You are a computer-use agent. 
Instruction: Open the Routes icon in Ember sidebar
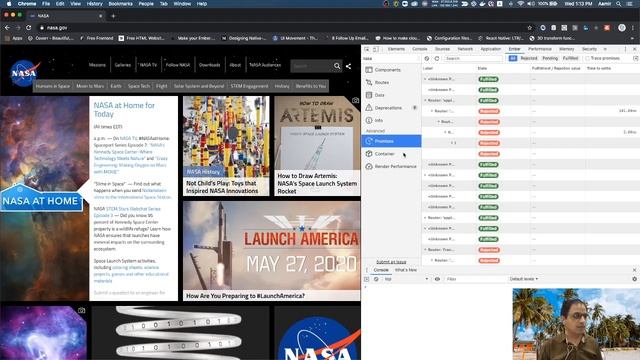coord(369,82)
